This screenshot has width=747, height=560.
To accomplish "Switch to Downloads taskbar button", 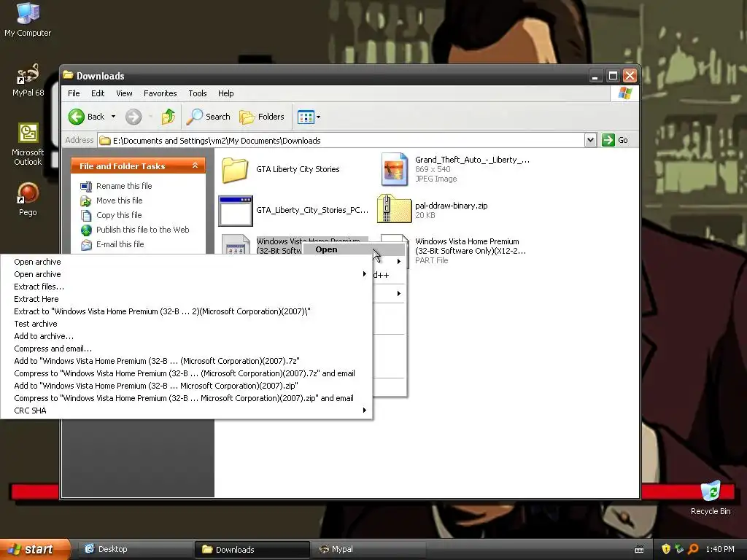I will (252, 549).
